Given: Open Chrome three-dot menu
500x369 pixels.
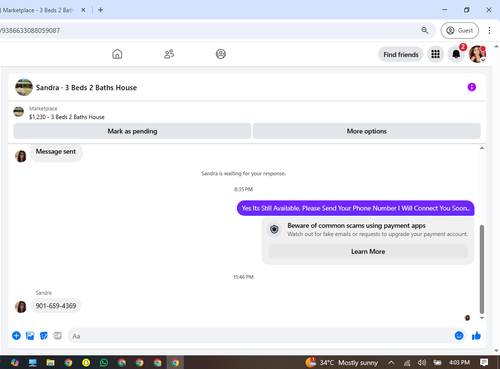Looking at the screenshot, I should click(x=489, y=30).
